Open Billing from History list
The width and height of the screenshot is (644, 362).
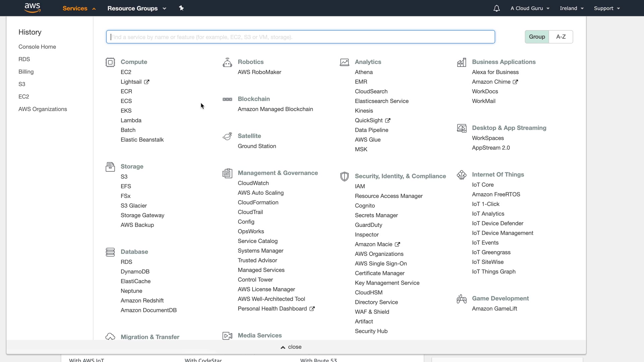pos(26,72)
